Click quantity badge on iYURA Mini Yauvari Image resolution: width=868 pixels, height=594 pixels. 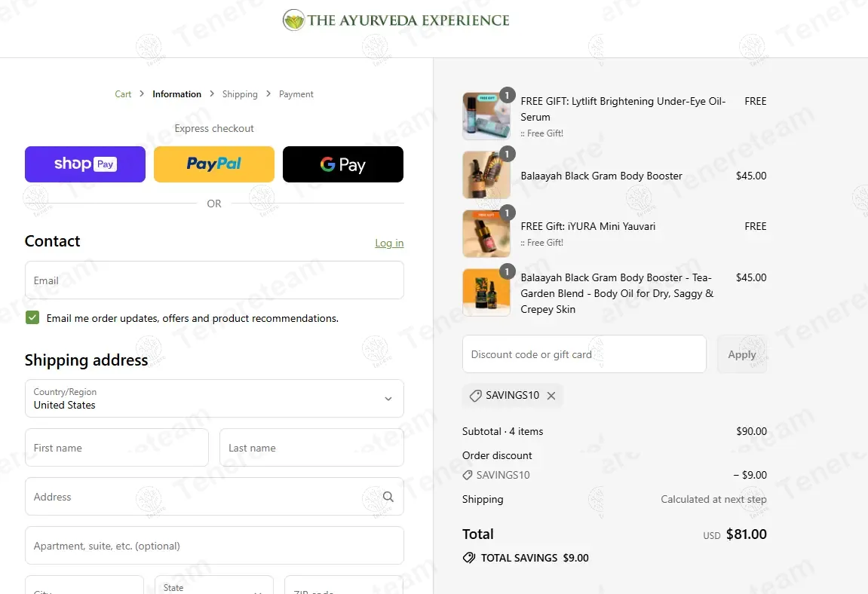click(507, 213)
